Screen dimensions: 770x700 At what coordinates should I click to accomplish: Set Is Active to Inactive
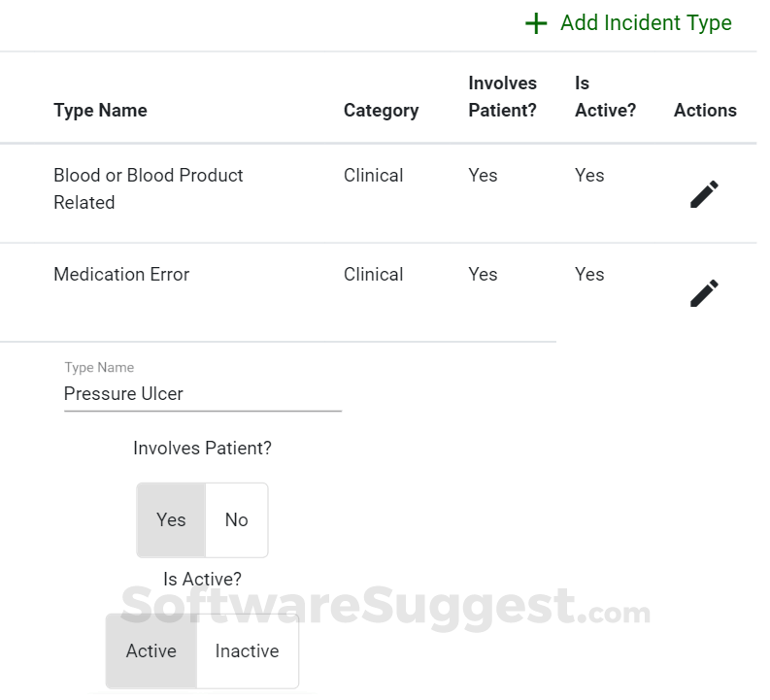[x=247, y=650]
